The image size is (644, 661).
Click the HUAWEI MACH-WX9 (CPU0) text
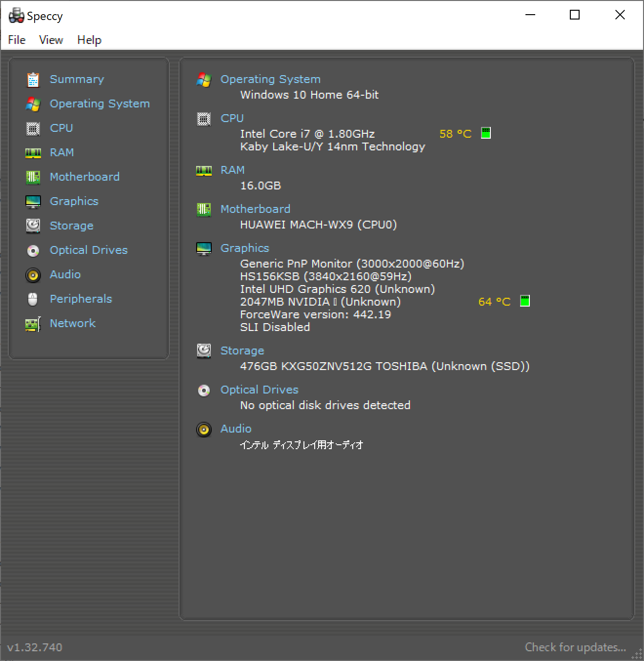tap(319, 225)
